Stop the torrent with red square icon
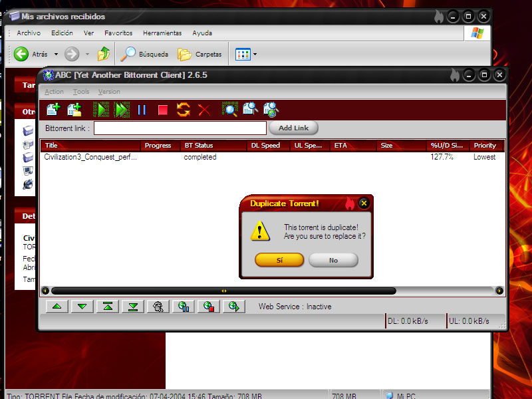Viewport: 532px width, 399px height. click(x=162, y=110)
